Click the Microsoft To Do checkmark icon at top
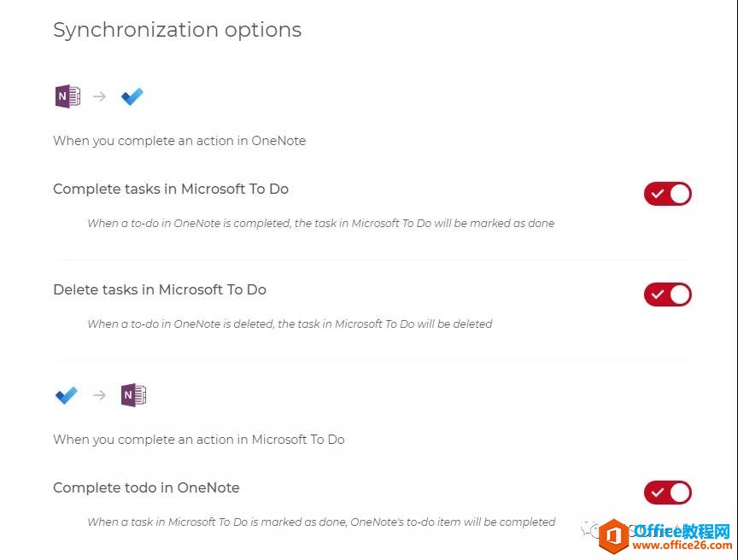Screen dimensions: 738x560 point(132,96)
